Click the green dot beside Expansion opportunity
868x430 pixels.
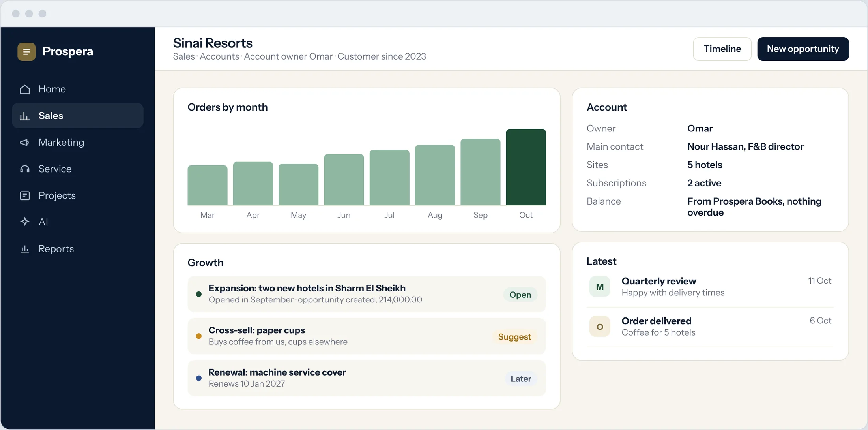click(x=199, y=294)
